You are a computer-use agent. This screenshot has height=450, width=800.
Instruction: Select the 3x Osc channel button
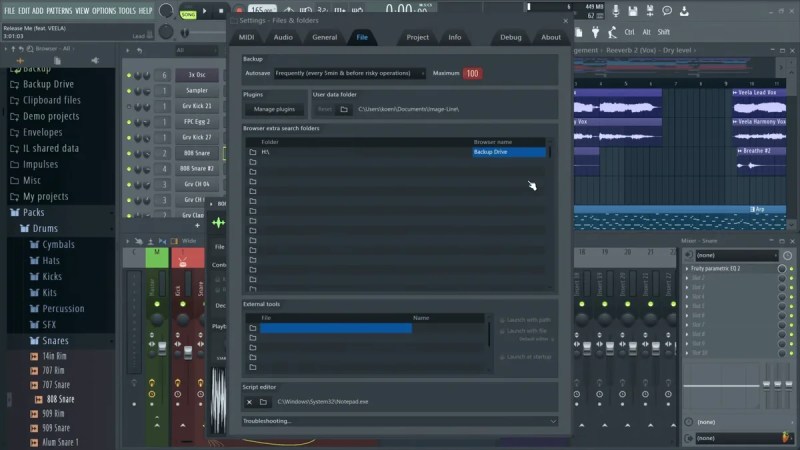[x=197, y=74]
